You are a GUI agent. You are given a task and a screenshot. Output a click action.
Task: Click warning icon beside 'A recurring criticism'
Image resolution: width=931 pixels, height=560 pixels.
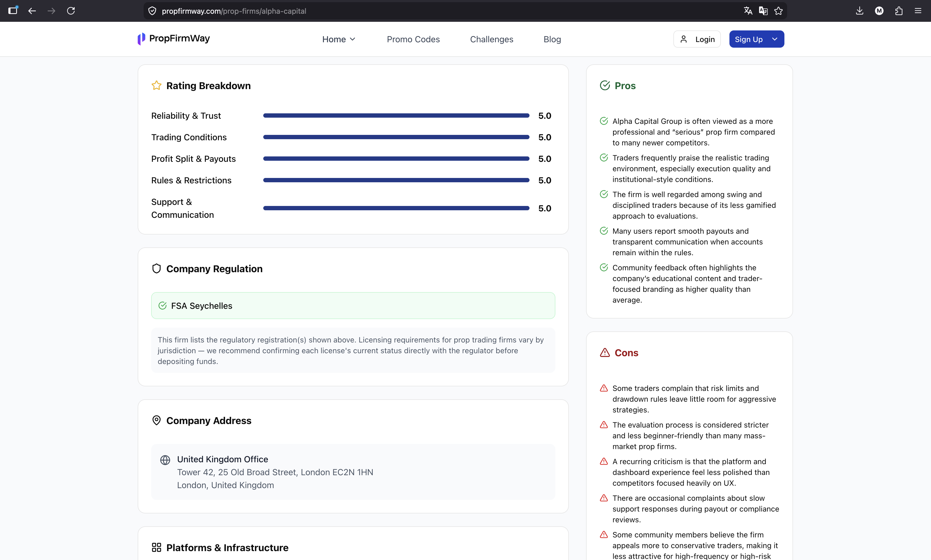(x=604, y=461)
